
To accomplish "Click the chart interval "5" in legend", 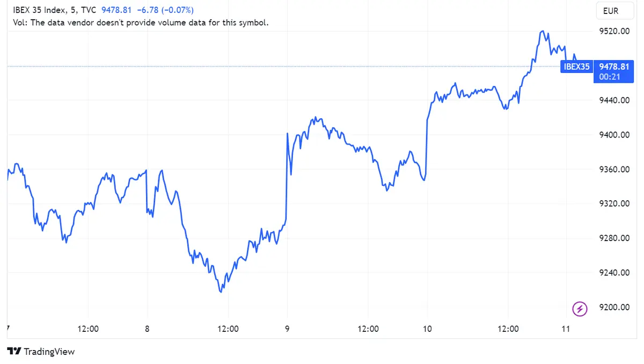I will 74,9.
